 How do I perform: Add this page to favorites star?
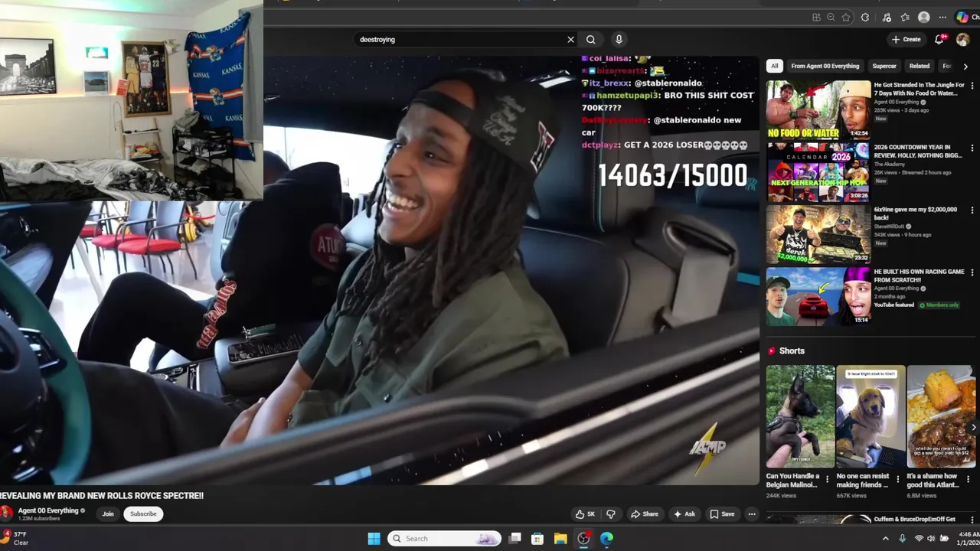(846, 18)
